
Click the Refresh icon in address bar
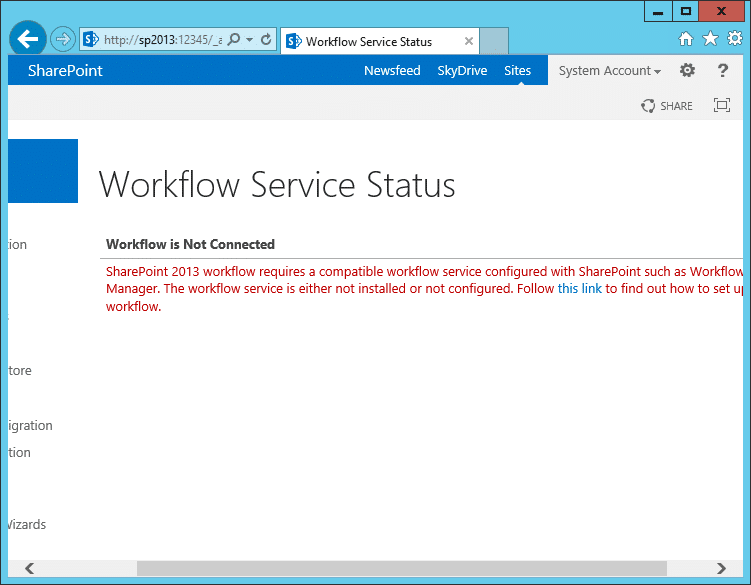266,40
